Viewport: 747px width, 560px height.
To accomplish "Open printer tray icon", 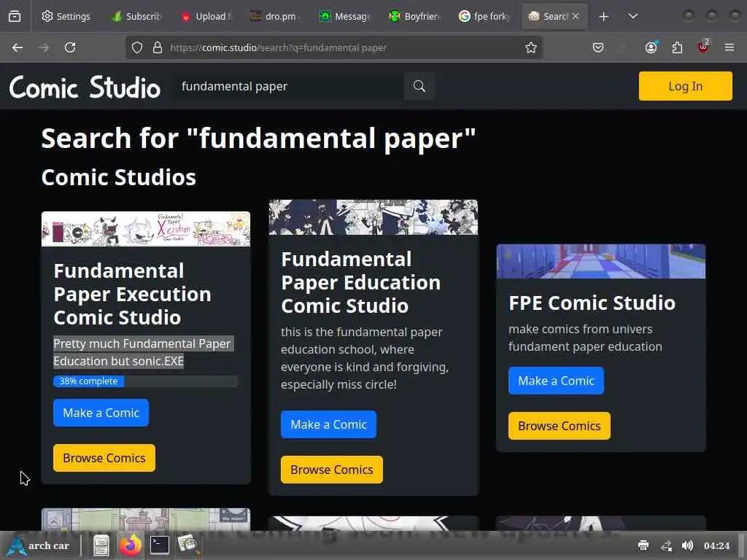I will point(643,545).
